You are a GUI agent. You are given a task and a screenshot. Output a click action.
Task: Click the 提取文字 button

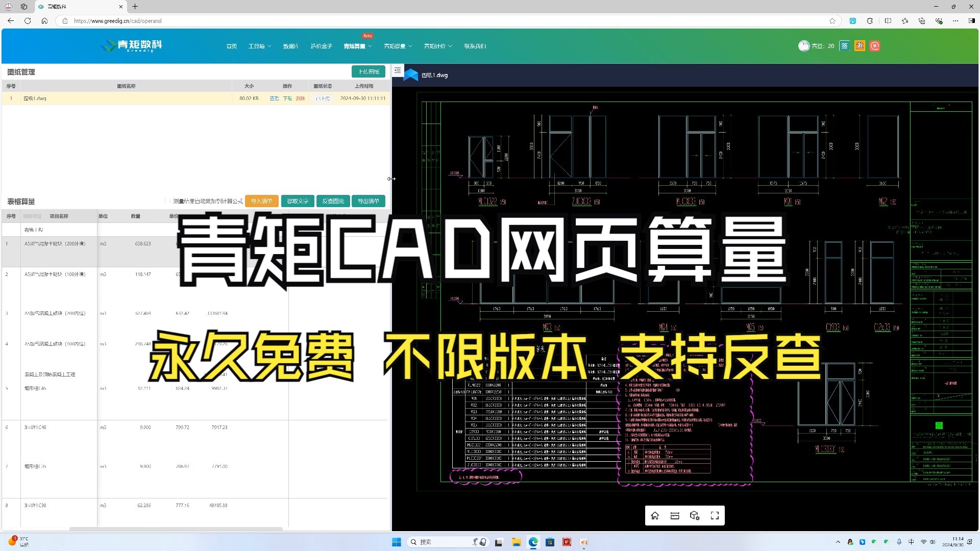[298, 201]
